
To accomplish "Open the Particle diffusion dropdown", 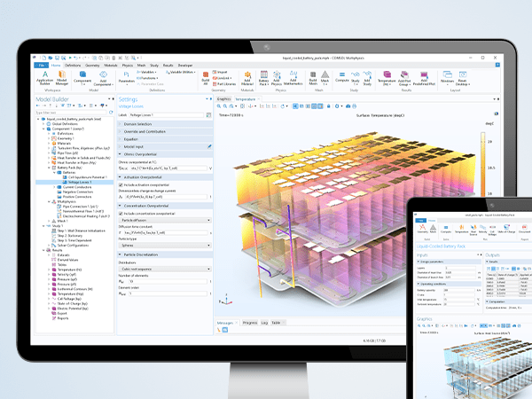I will 165,220.
